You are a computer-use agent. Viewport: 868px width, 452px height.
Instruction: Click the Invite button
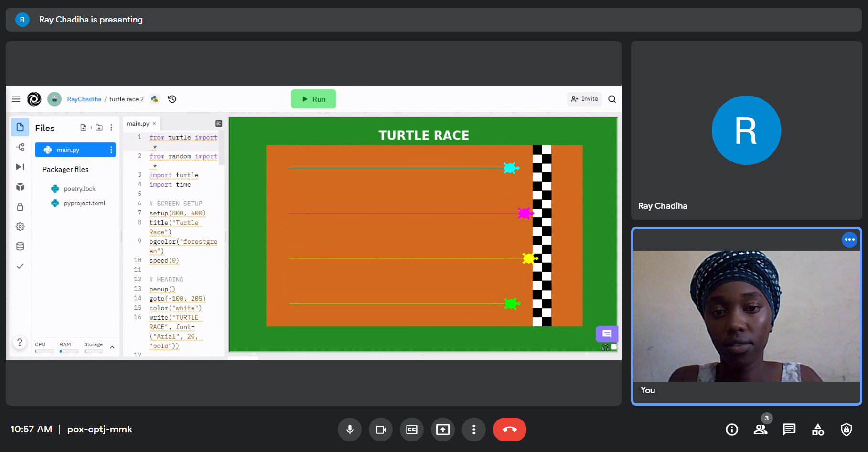(x=584, y=99)
